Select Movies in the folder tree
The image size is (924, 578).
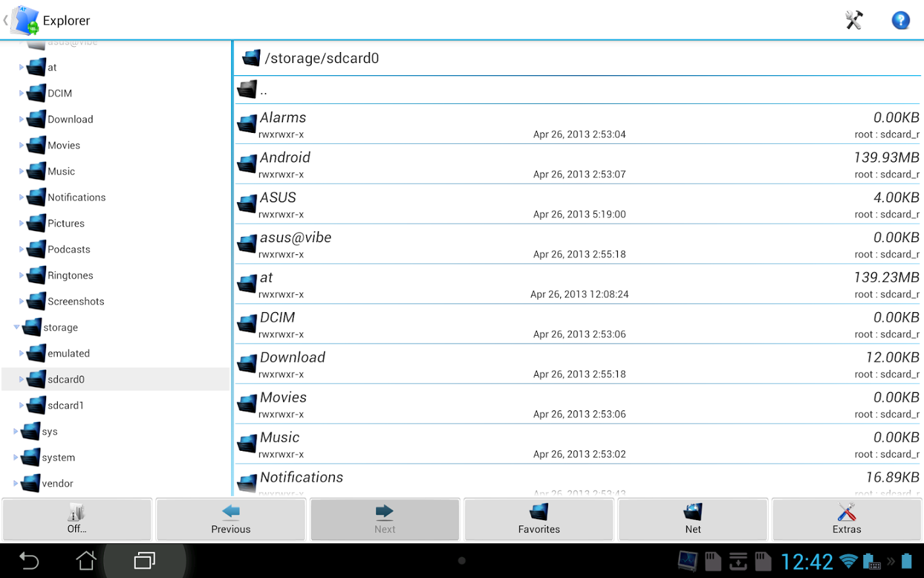tap(64, 145)
